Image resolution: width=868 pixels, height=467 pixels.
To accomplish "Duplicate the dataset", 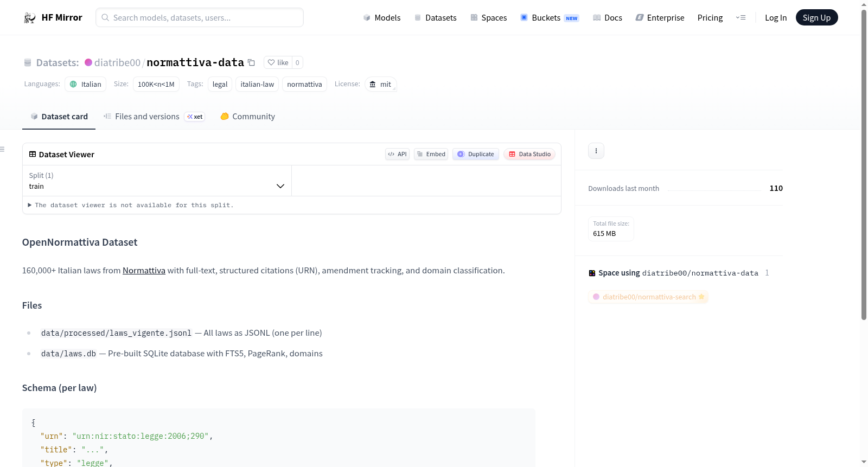I will (x=476, y=154).
